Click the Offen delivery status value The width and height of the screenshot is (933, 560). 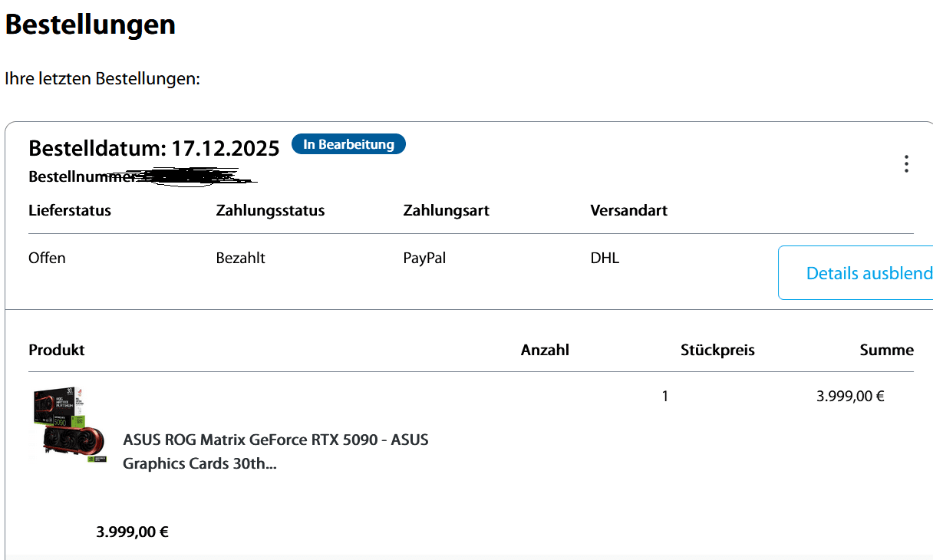(x=47, y=258)
